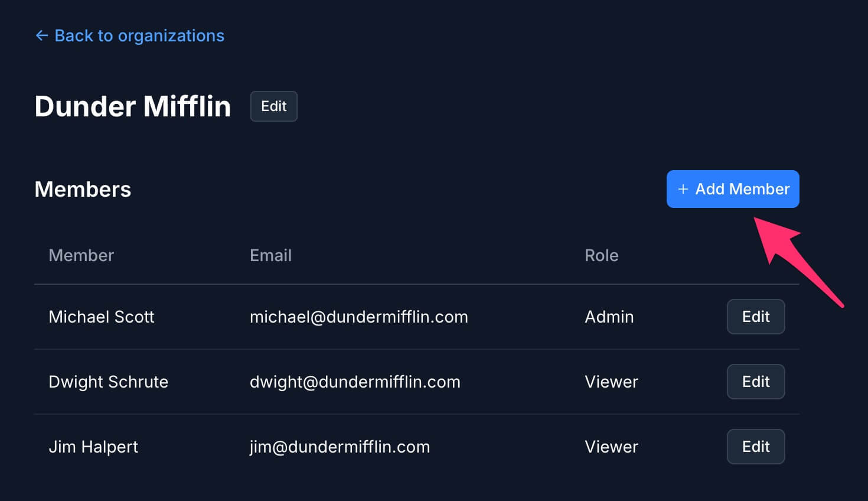Open Edit for Dwight Schrute
868x501 pixels.
[x=755, y=382]
